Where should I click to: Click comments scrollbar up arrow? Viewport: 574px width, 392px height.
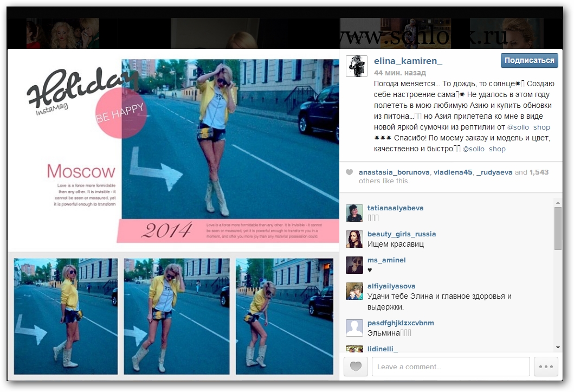[558, 202]
